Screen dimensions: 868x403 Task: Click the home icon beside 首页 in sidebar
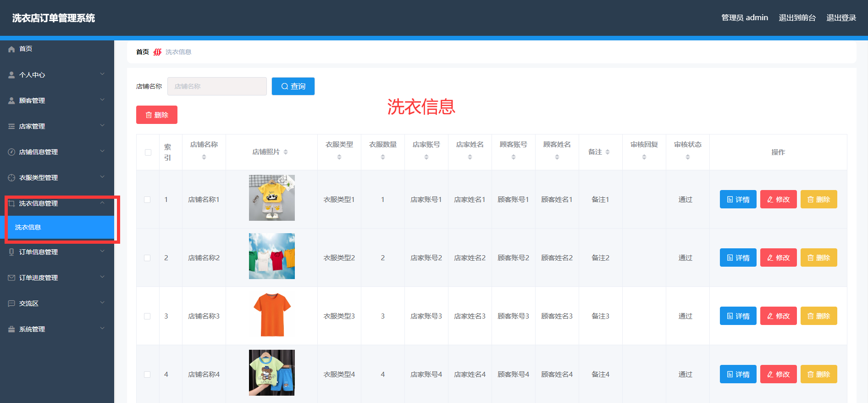tap(11, 49)
